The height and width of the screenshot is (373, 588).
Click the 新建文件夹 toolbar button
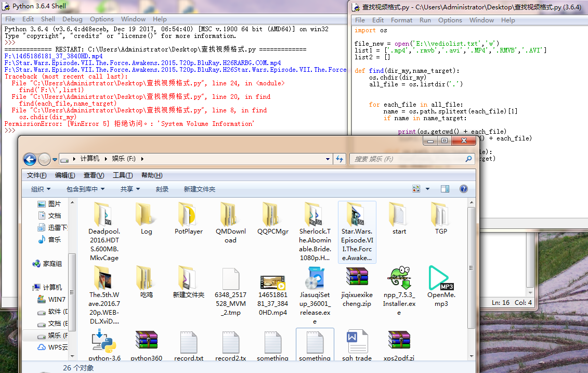(199, 189)
